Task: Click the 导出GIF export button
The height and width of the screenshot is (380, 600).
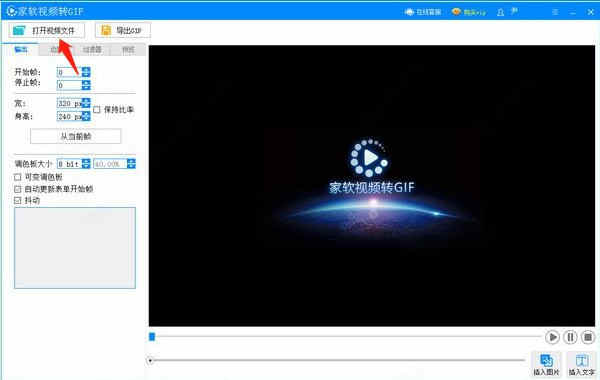Action: [123, 31]
